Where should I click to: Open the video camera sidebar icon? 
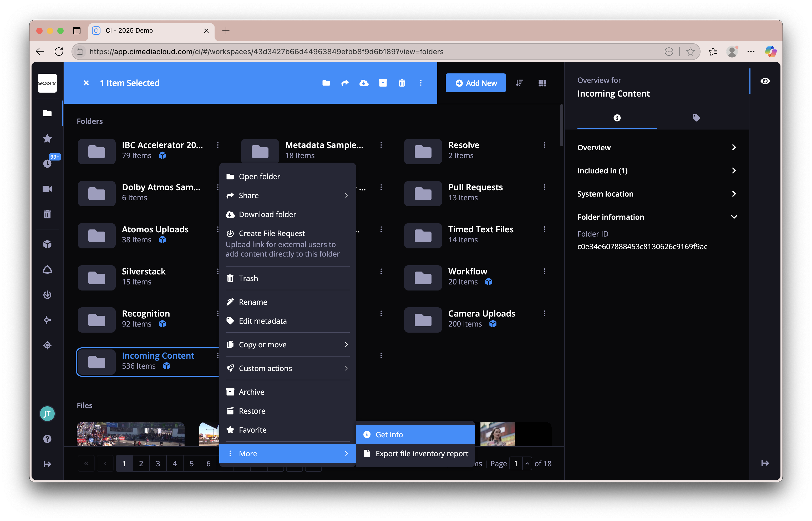click(47, 189)
